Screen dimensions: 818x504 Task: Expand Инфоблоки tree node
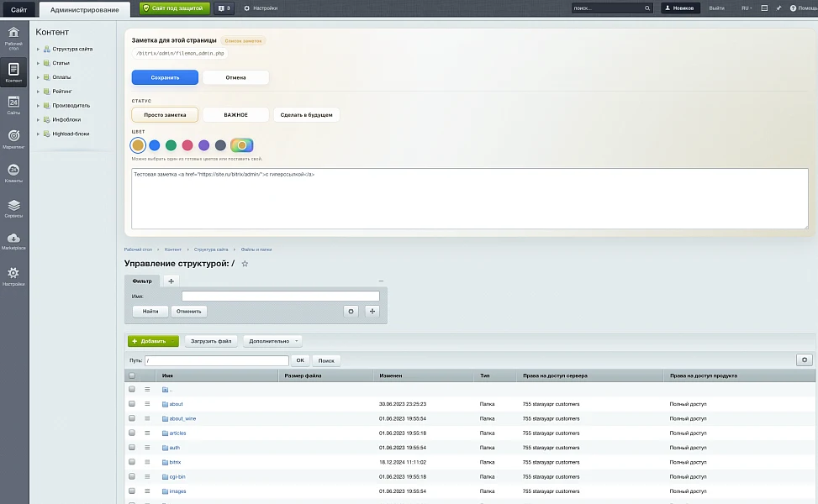point(38,120)
